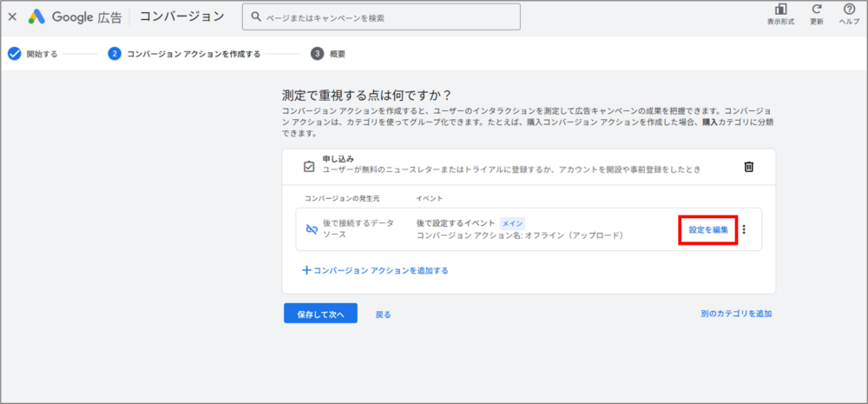This screenshot has height=404, width=868.
Task: Click 設定を編集 link
Action: click(x=707, y=230)
